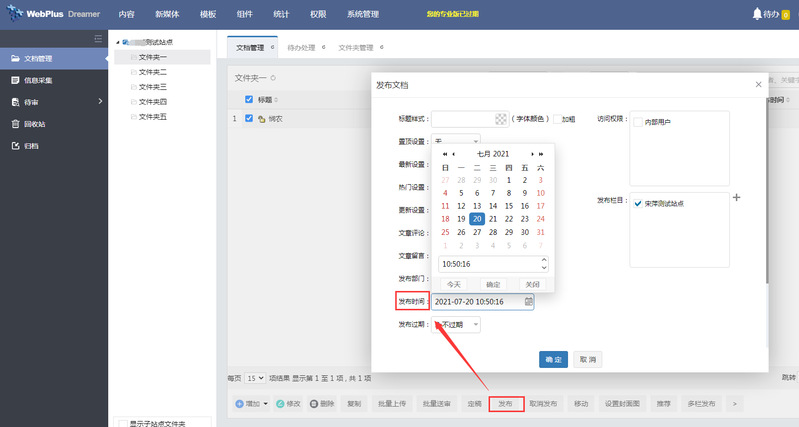Click the 取消发布 toolbar button

(x=543, y=404)
